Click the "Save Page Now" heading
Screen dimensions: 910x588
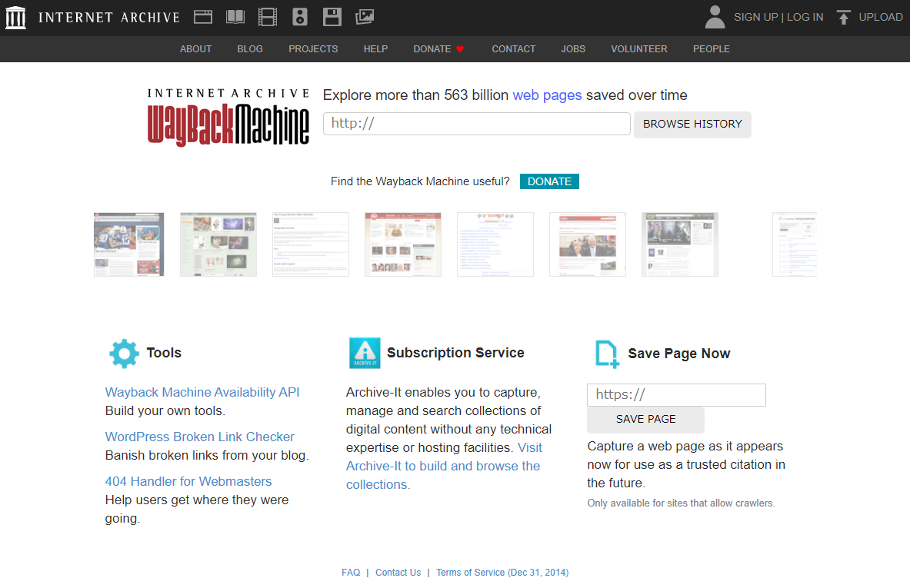click(x=679, y=354)
